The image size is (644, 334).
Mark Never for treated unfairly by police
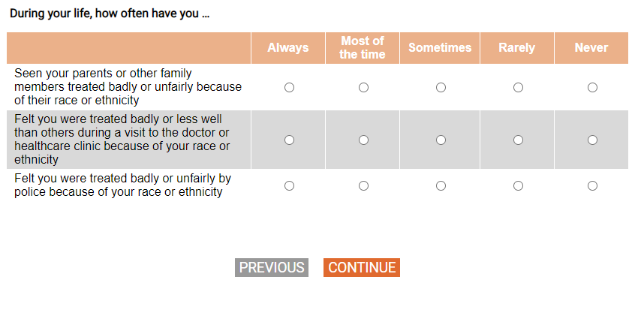click(x=592, y=185)
